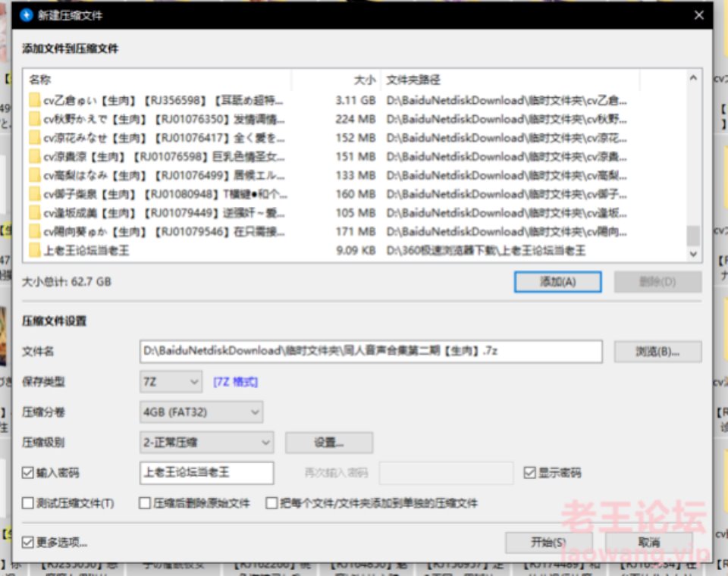Select folder icon of RJ01079449 row
728x576 pixels.
[34, 213]
